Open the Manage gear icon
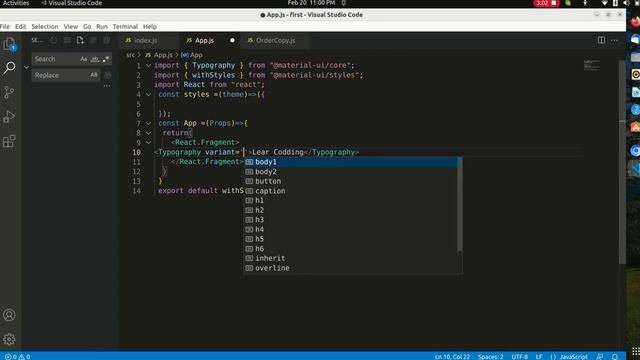 pyautogui.click(x=9, y=339)
